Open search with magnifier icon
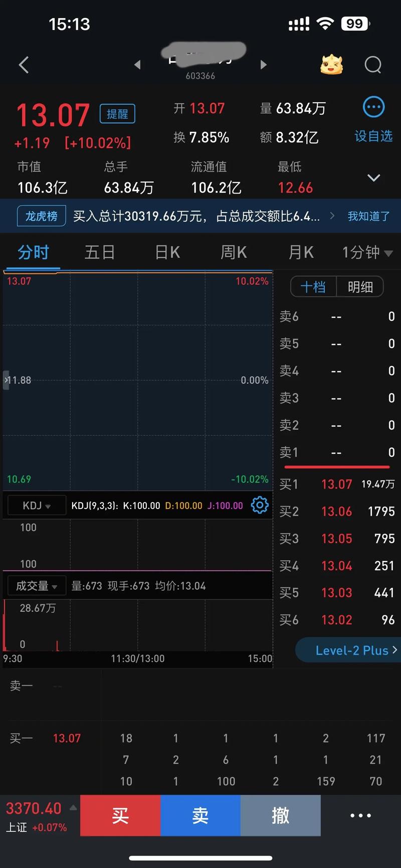The image size is (401, 868). [373, 65]
